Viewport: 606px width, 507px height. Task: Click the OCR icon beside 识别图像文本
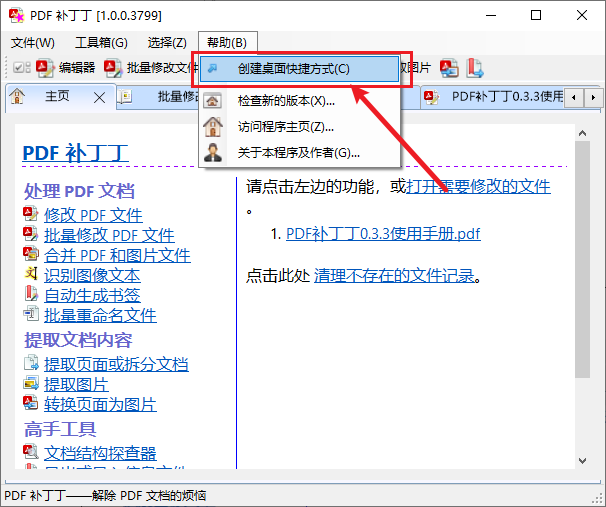(x=31, y=274)
